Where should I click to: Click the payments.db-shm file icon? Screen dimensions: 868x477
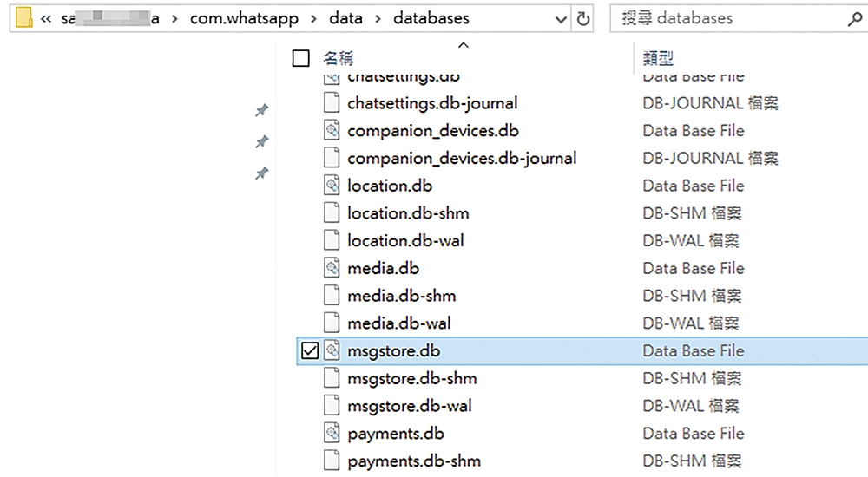pos(332,461)
